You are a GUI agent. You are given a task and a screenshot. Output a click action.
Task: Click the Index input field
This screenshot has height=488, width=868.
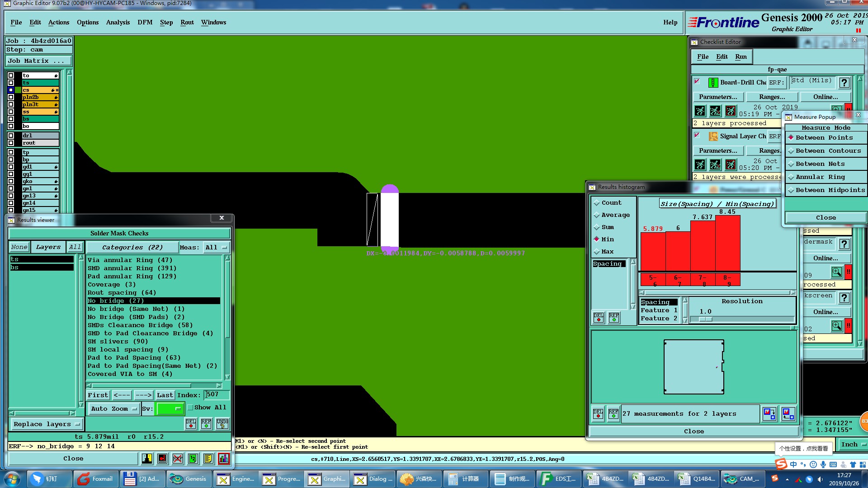(217, 395)
